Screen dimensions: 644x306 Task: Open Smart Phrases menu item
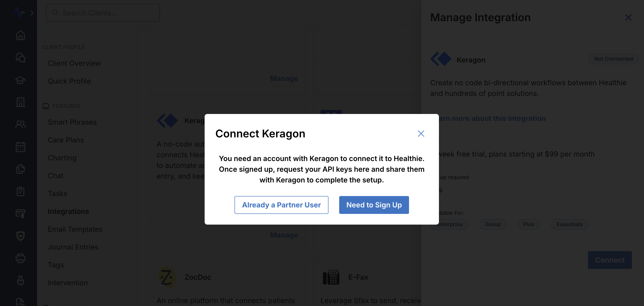pos(72,122)
